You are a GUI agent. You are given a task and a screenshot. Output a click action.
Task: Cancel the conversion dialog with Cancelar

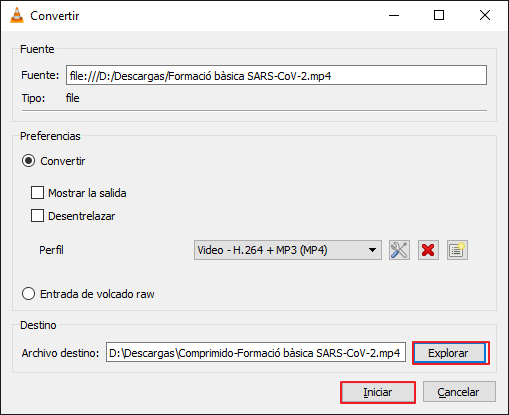tap(459, 392)
